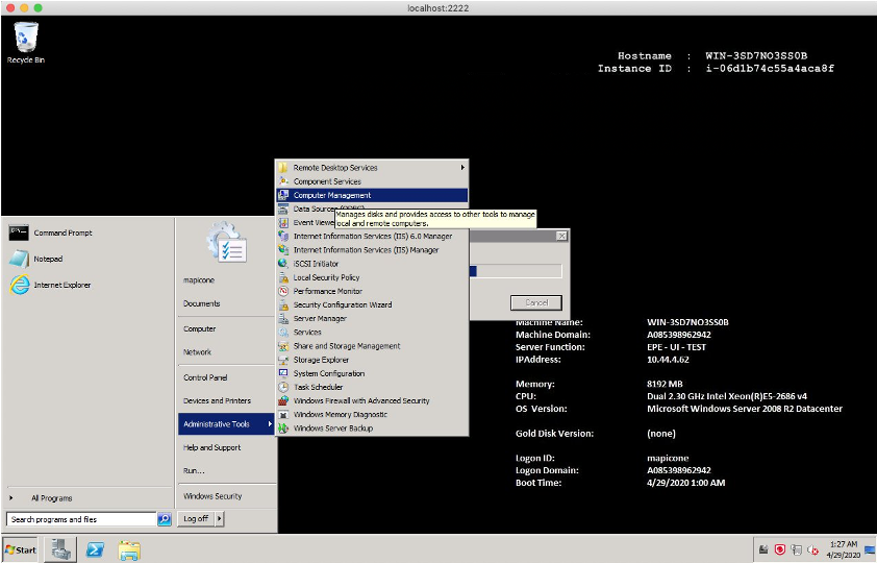Click the Log off button
The height and width of the screenshot is (564, 877).
196,519
